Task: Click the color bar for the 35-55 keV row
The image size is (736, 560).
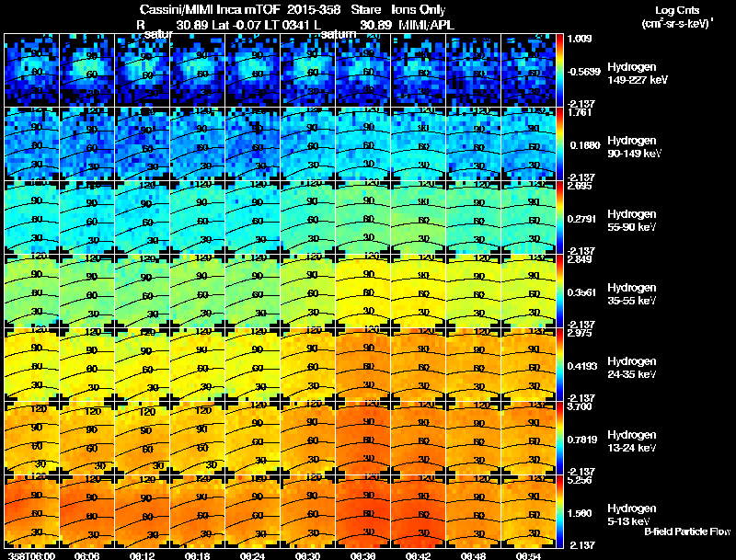Action: coord(559,291)
